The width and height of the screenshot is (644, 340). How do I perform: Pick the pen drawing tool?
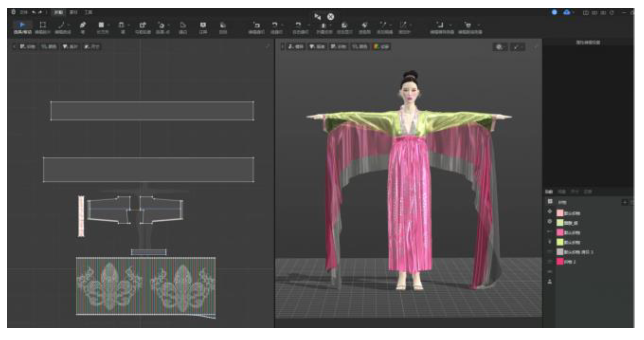(x=83, y=25)
